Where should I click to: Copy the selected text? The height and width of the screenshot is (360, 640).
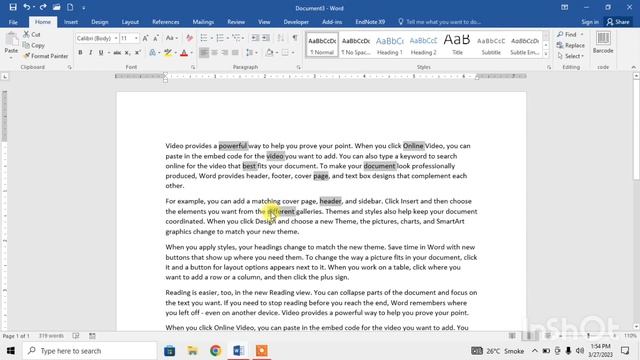(33, 45)
